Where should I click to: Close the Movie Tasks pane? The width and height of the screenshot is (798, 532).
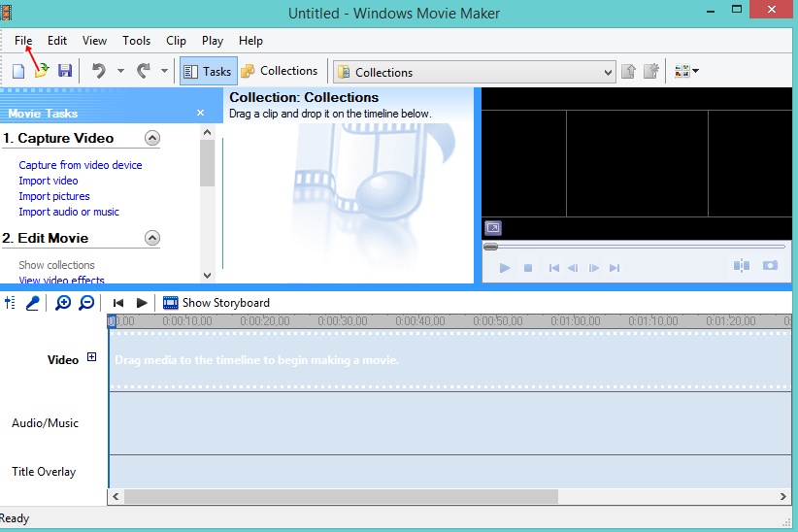point(201,113)
